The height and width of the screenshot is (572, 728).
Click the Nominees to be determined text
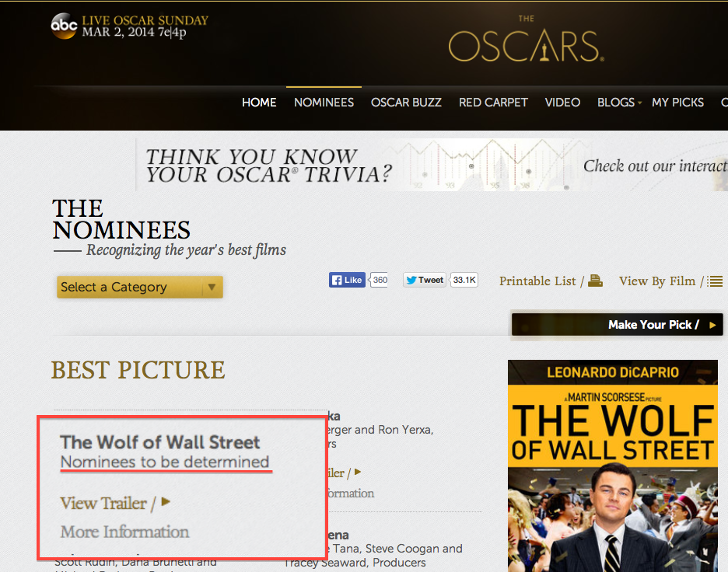165,462
